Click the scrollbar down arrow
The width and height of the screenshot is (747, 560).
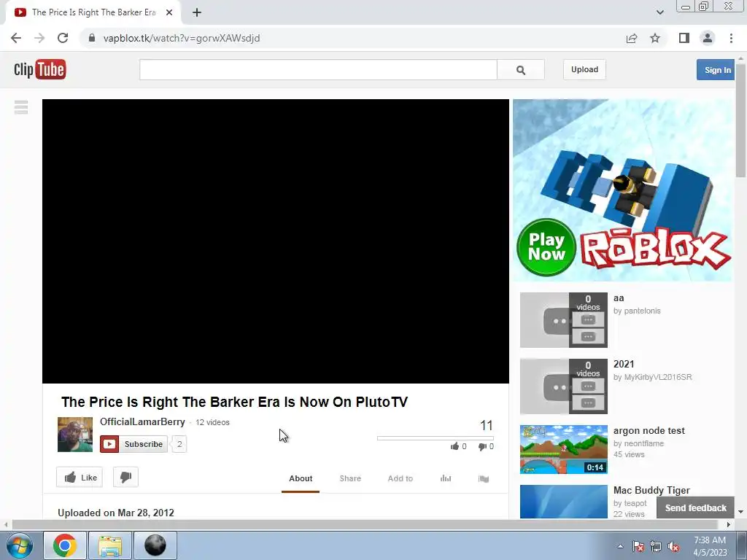(741, 512)
